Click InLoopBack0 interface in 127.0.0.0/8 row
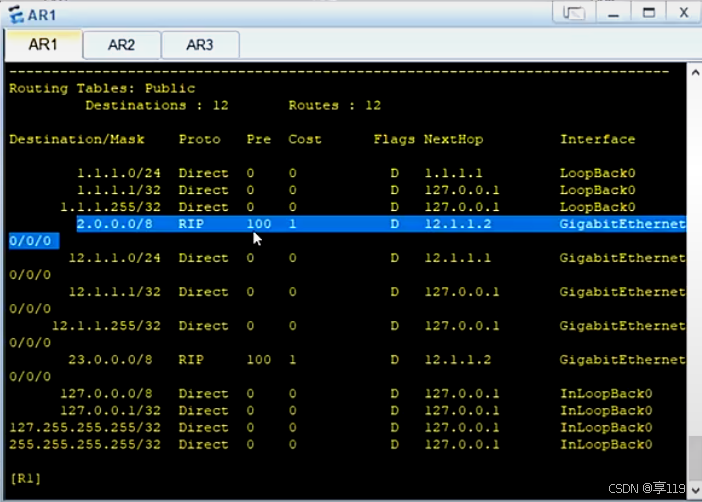The image size is (702, 502). 606,394
